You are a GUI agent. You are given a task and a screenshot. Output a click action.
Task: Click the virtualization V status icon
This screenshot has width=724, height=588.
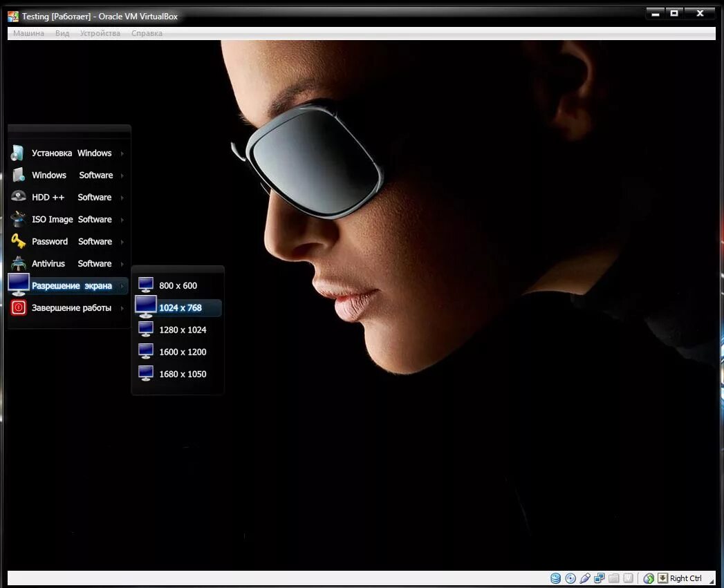pyautogui.click(x=628, y=578)
